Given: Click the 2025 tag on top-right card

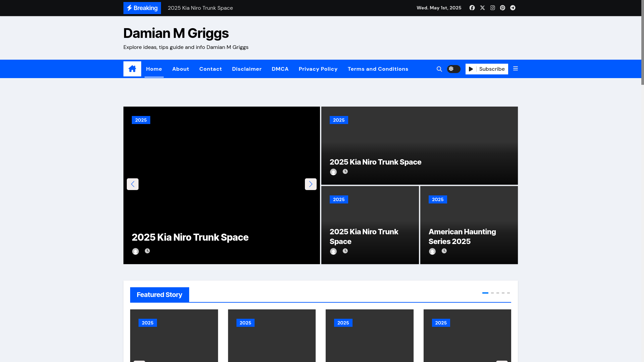Looking at the screenshot, I should click(x=339, y=120).
